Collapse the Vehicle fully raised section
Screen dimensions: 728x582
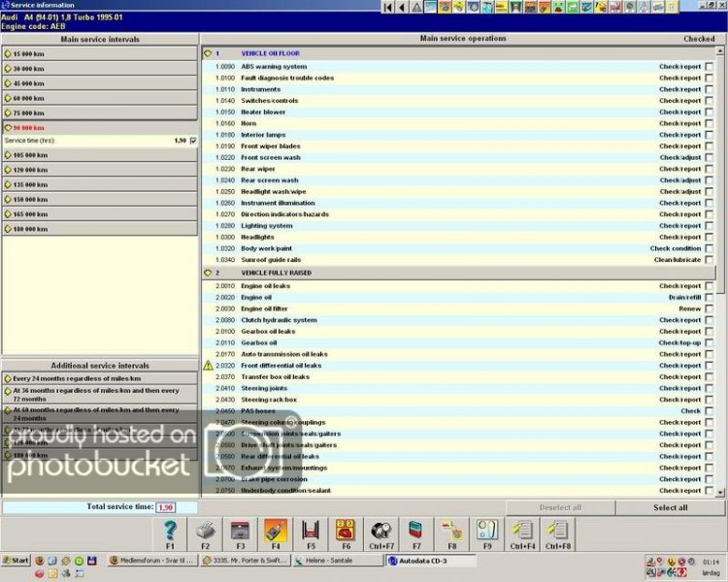coord(210,274)
